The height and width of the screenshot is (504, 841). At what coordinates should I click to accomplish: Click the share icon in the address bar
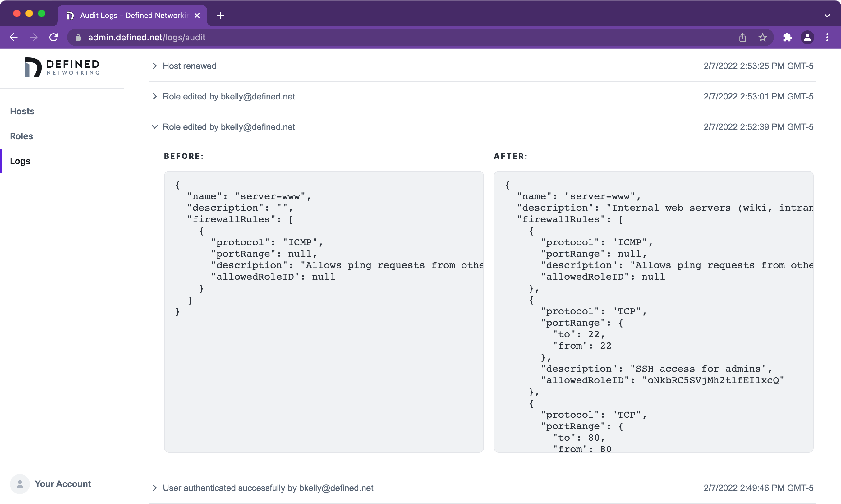coord(743,37)
